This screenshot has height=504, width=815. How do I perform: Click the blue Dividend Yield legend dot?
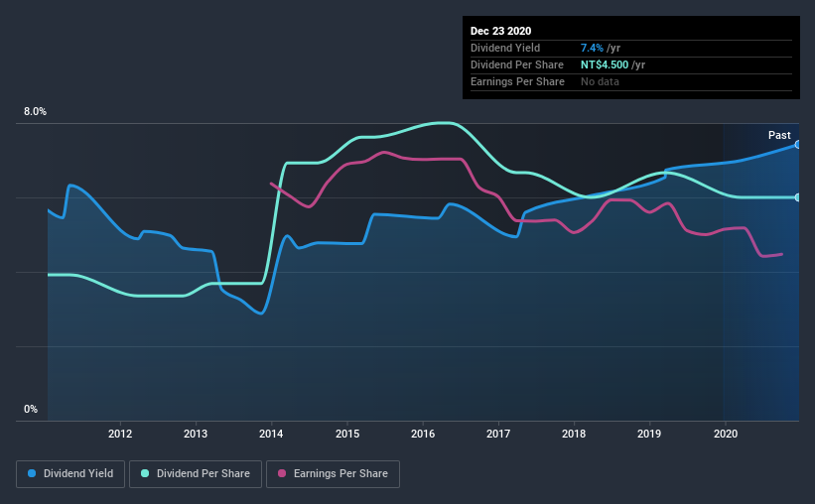(x=32, y=473)
